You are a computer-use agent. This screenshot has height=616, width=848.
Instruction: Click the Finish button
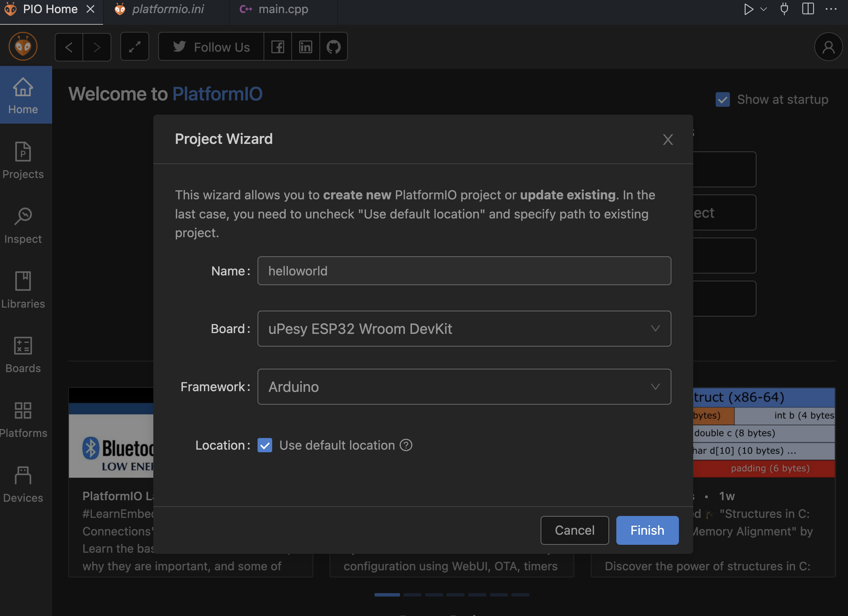click(647, 530)
